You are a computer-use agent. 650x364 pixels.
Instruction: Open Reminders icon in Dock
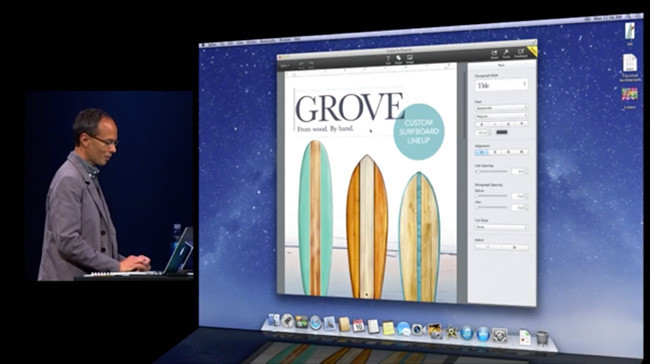pyautogui.click(x=373, y=326)
